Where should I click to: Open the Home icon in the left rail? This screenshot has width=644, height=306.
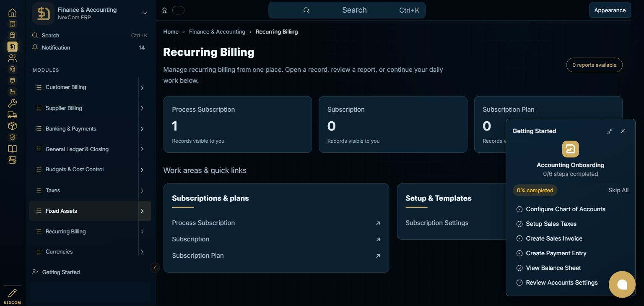point(13,13)
